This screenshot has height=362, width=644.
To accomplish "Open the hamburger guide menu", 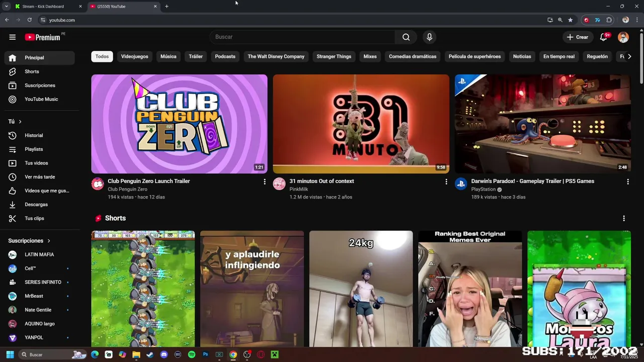I will coord(13,37).
